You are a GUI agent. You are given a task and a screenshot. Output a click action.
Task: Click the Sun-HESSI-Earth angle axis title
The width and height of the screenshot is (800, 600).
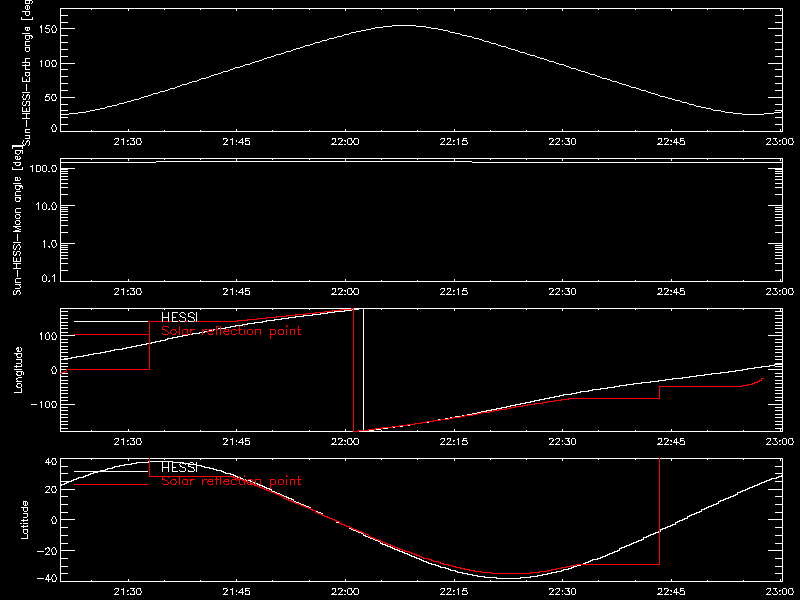coord(27,71)
